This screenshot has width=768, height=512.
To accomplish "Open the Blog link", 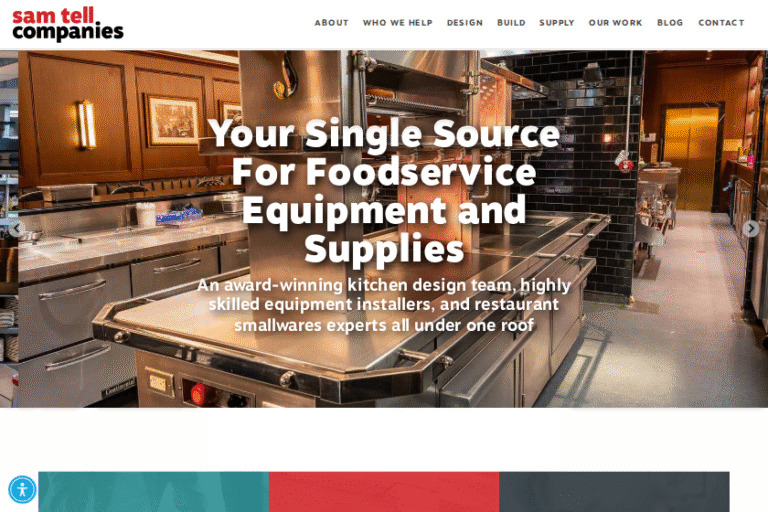I will pyautogui.click(x=670, y=23).
